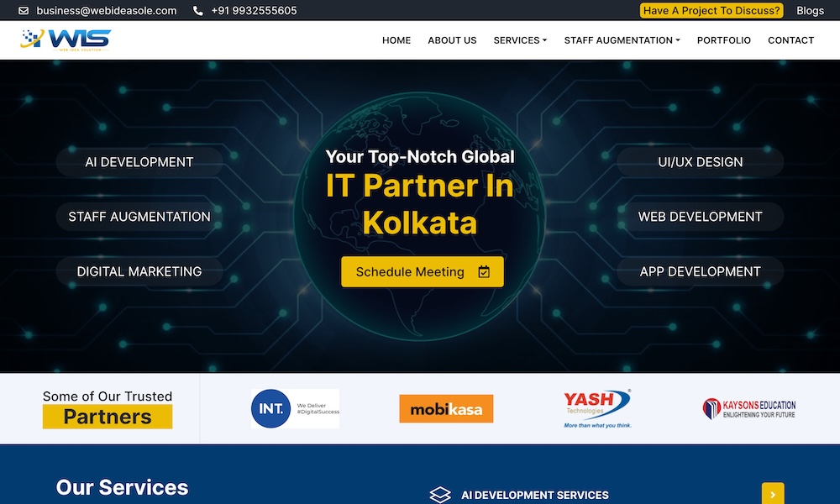Select the UI/UX Design pill
The image size is (840, 504).
[701, 162]
